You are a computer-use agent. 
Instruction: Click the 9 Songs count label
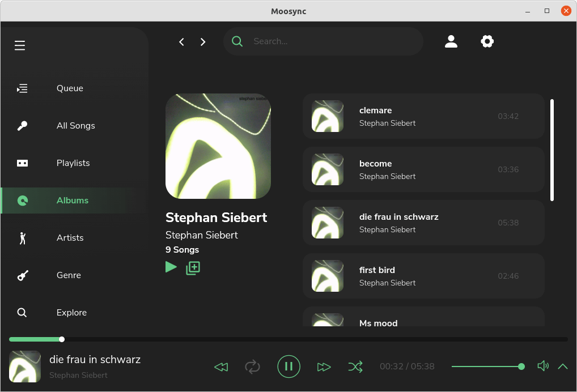182,250
